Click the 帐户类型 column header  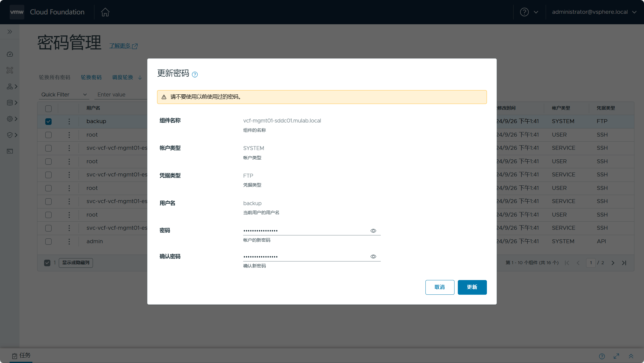click(x=561, y=108)
